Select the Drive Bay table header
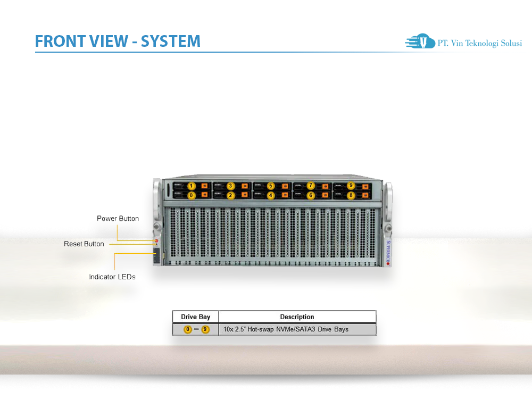The width and height of the screenshot is (532, 399). point(195,317)
